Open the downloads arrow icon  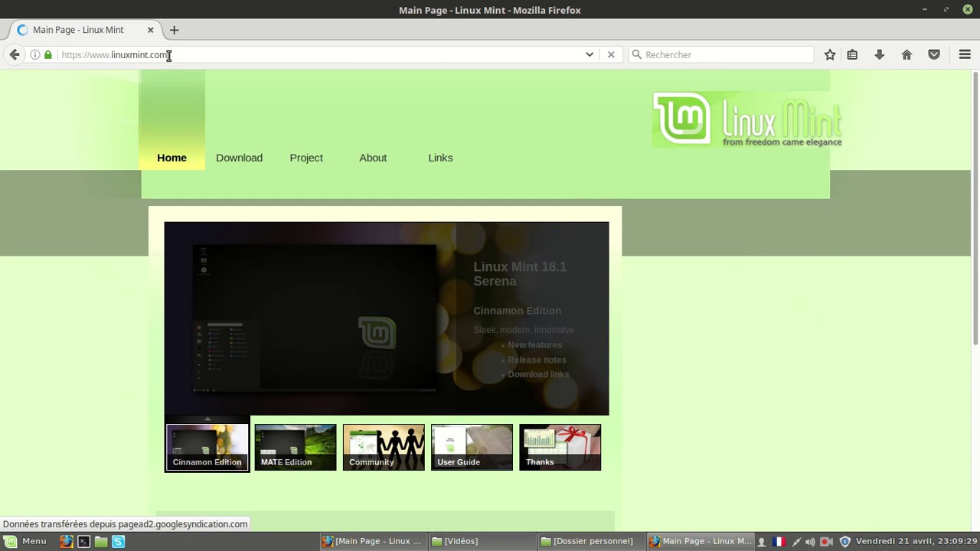click(x=880, y=54)
